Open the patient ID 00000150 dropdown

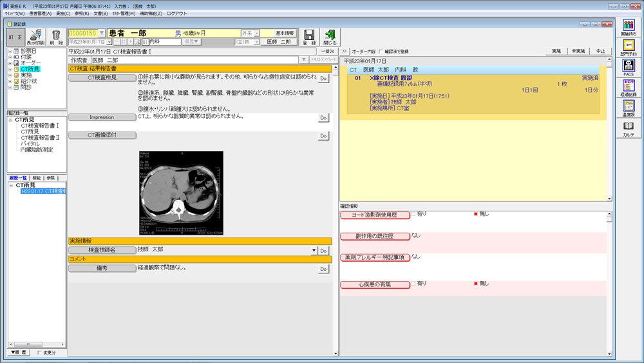pyautogui.click(x=102, y=33)
